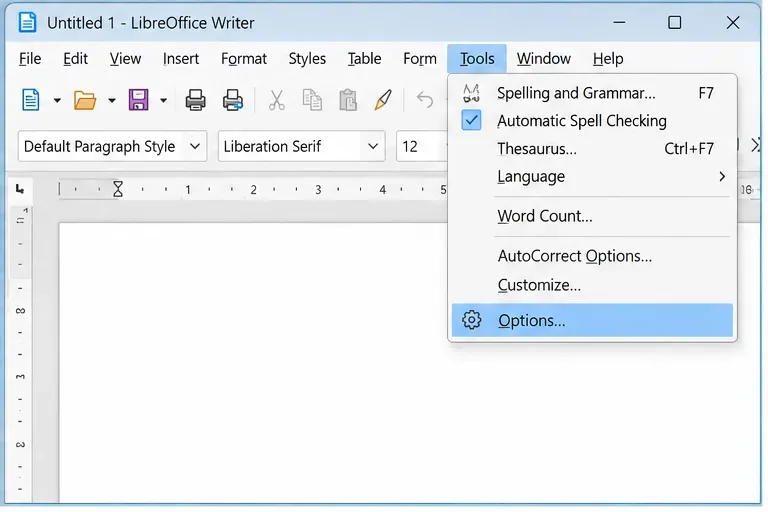Click the Print preview icon
768x512 pixels.
point(233,100)
